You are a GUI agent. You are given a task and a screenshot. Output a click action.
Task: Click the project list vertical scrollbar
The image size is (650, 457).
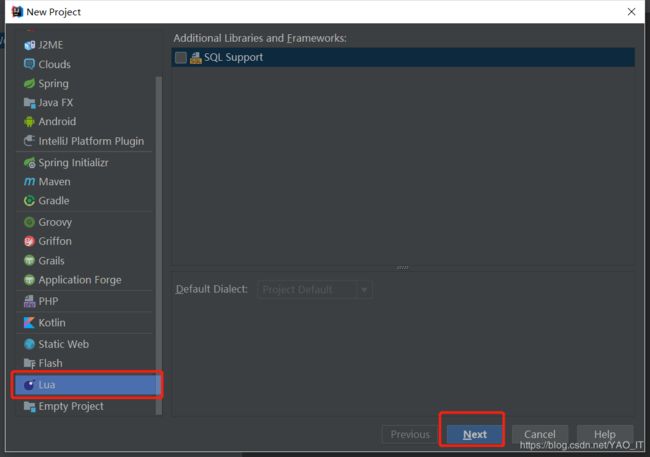tap(159, 245)
